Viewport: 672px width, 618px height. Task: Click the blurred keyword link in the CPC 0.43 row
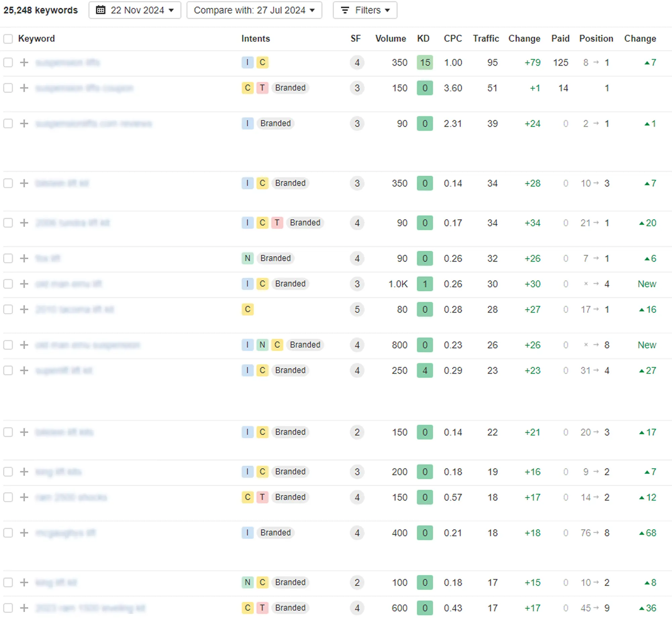click(x=90, y=608)
